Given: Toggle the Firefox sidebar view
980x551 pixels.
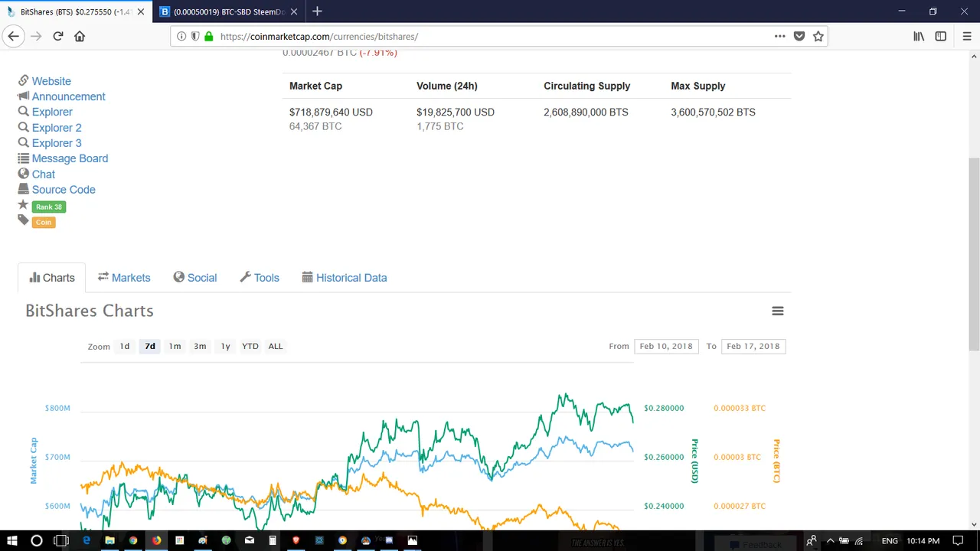Looking at the screenshot, I should tap(941, 36).
